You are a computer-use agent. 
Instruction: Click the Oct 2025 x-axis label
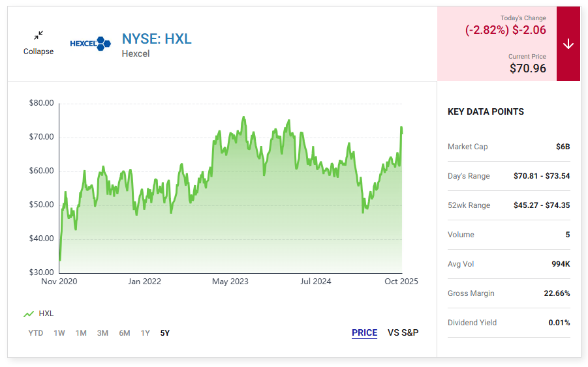(x=401, y=282)
